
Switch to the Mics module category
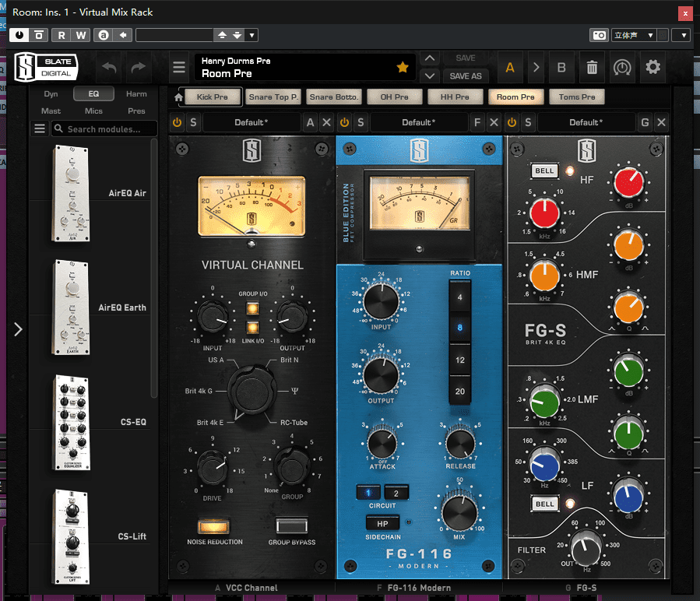(93, 111)
